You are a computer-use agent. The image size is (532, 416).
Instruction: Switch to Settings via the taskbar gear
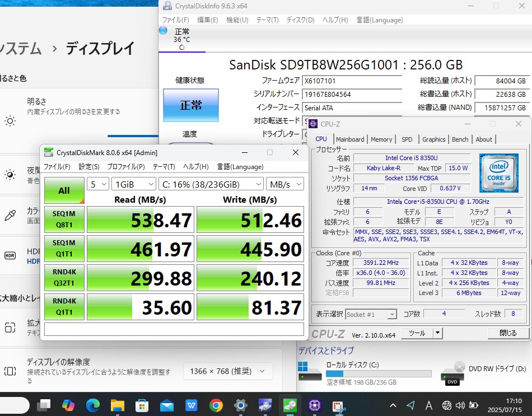pos(241,405)
